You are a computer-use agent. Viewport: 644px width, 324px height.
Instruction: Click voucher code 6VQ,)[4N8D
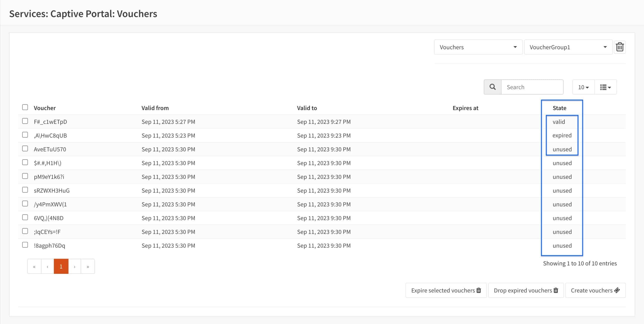pyautogui.click(x=49, y=218)
